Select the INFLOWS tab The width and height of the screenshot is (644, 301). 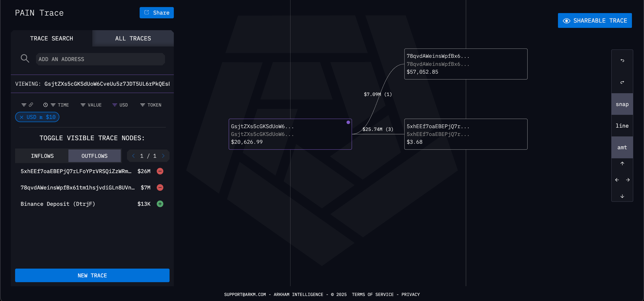coord(42,156)
